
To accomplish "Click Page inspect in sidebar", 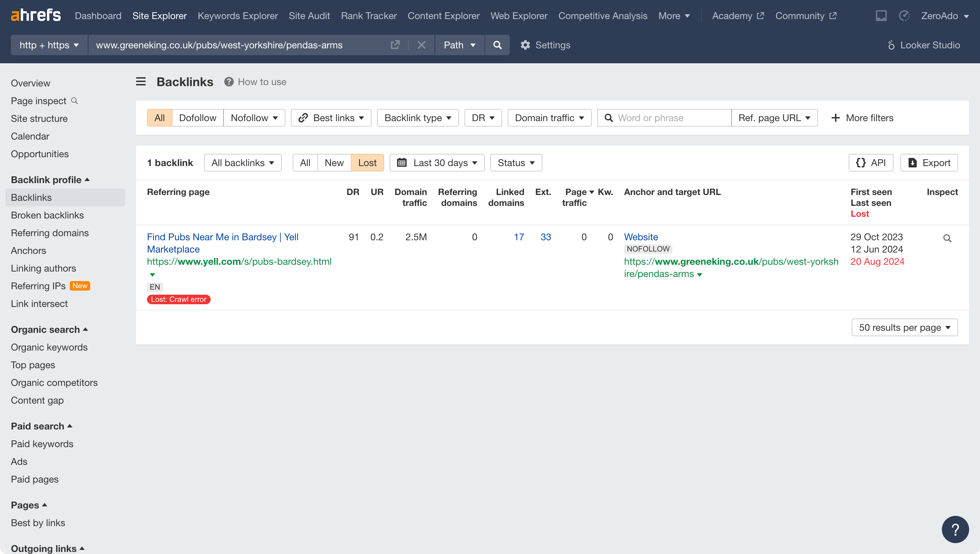I will [x=44, y=101].
